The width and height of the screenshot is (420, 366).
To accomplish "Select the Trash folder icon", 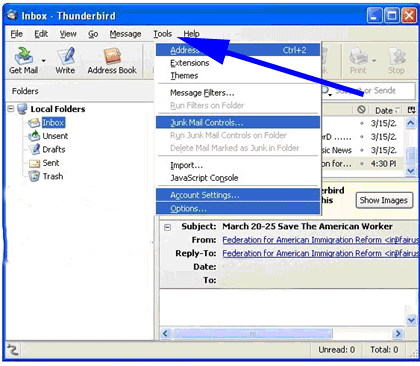I will point(34,176).
